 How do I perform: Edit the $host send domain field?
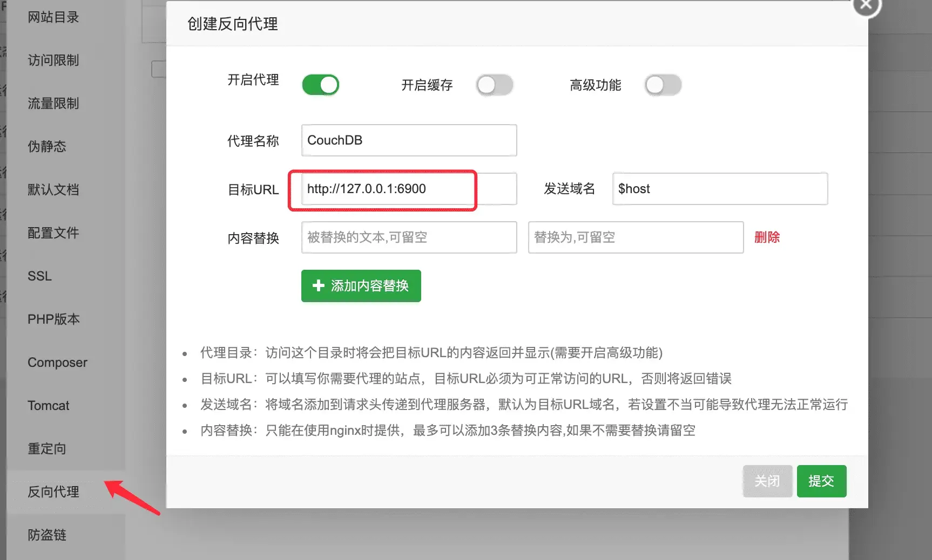click(720, 189)
